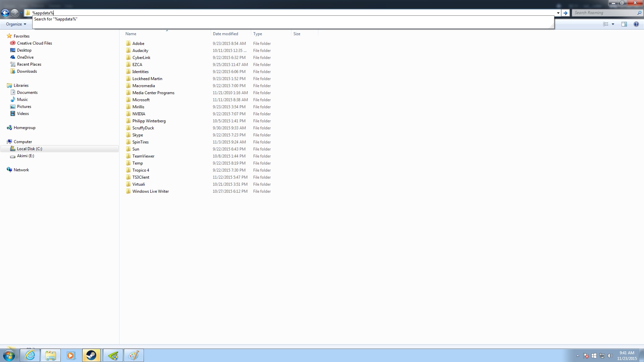Select Search for "%appdata%" suggestion

pyautogui.click(x=56, y=19)
